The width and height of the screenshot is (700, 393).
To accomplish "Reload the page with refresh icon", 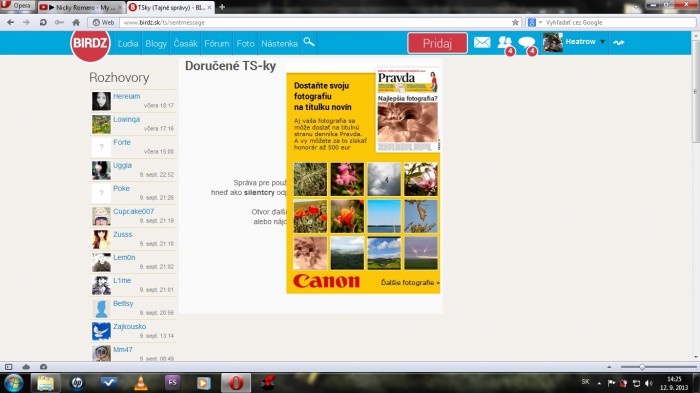I will [43, 22].
